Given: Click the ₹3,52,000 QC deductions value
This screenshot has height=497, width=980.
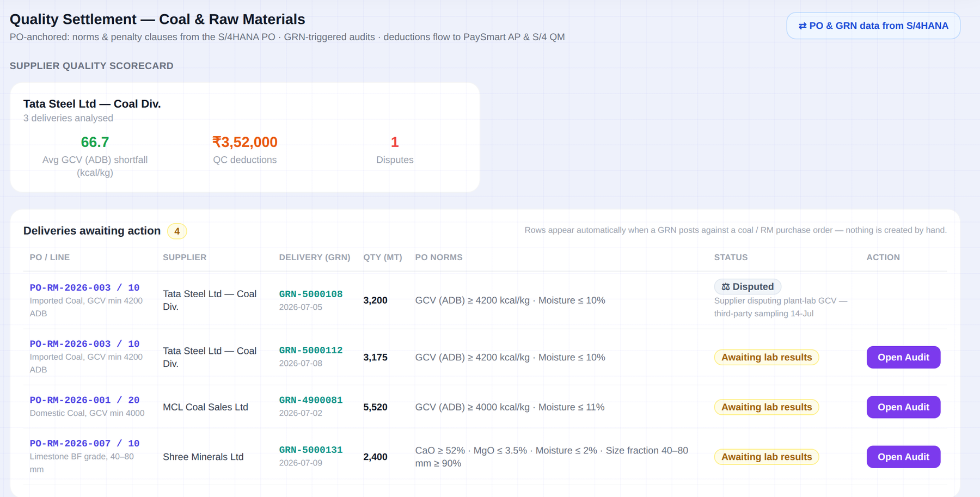Looking at the screenshot, I should click(x=245, y=142).
